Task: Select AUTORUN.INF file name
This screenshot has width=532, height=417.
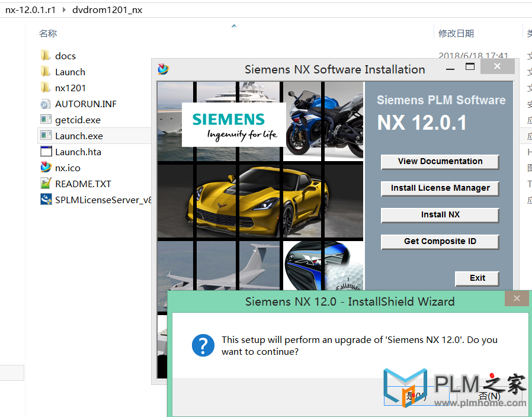Action: tap(86, 104)
